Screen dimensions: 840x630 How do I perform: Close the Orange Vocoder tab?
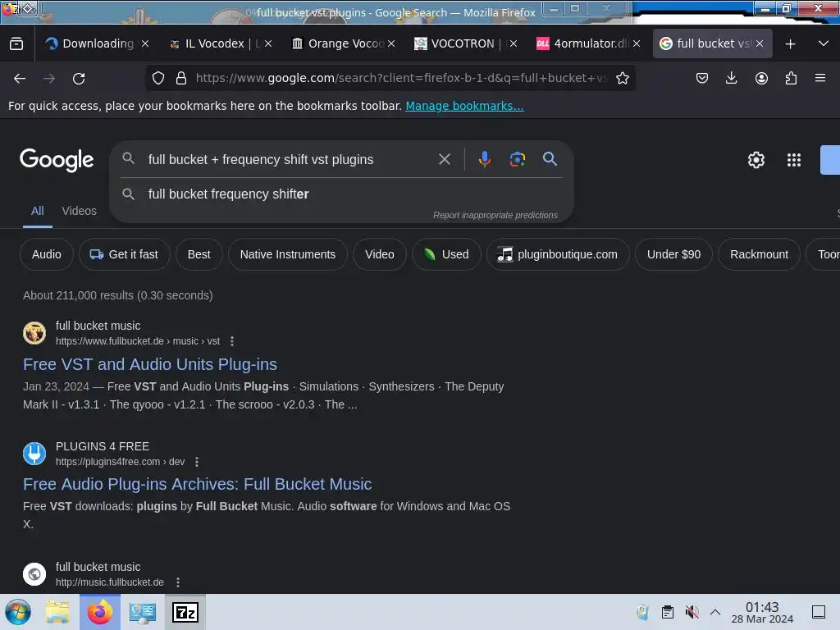tap(391, 44)
